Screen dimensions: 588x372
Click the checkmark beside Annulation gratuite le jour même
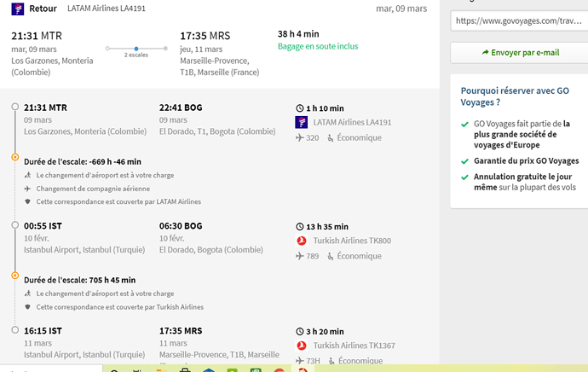click(x=465, y=177)
